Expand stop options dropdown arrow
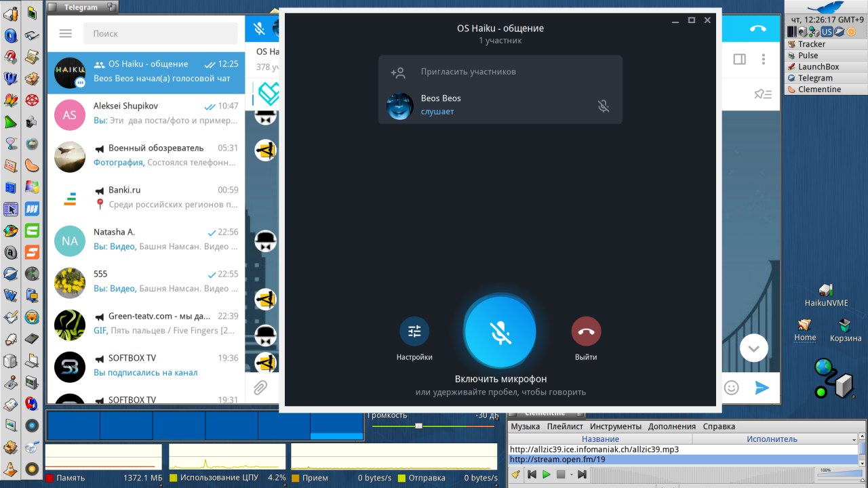Image resolution: width=868 pixels, height=488 pixels. point(572,474)
